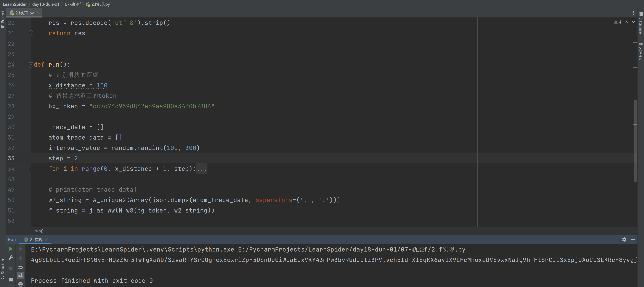Click the res.decode('utf-8') line

(x=109, y=23)
